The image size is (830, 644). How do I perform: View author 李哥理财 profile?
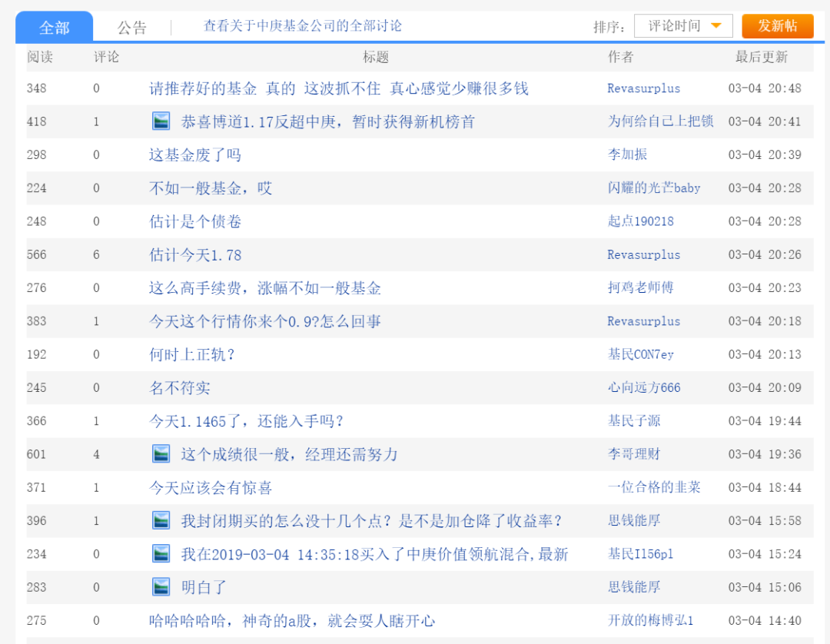tap(634, 454)
